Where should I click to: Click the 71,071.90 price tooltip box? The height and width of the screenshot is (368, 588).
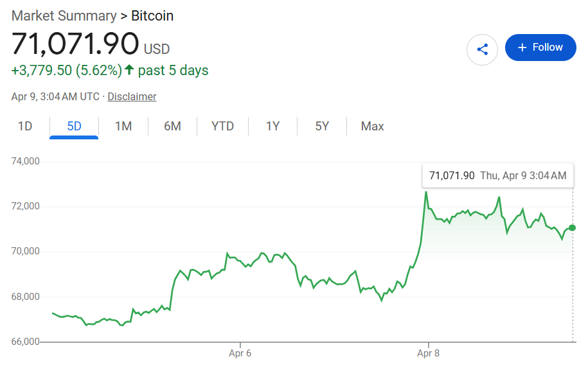pyautogui.click(x=497, y=175)
